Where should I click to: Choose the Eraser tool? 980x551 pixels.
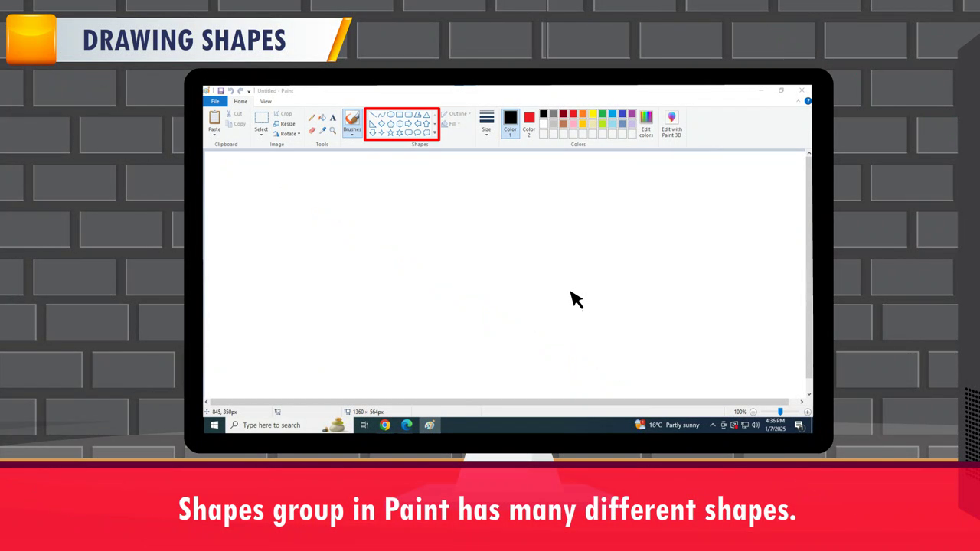(312, 130)
